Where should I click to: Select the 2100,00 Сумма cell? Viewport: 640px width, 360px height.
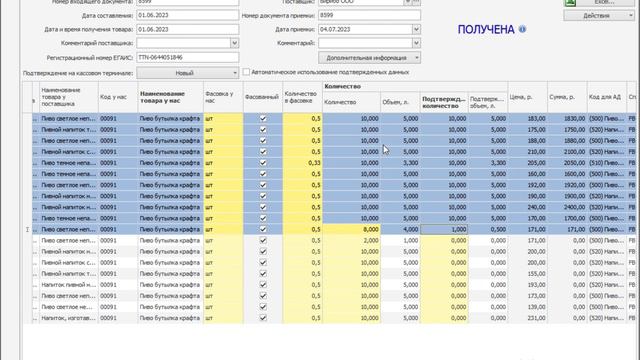click(x=567, y=151)
